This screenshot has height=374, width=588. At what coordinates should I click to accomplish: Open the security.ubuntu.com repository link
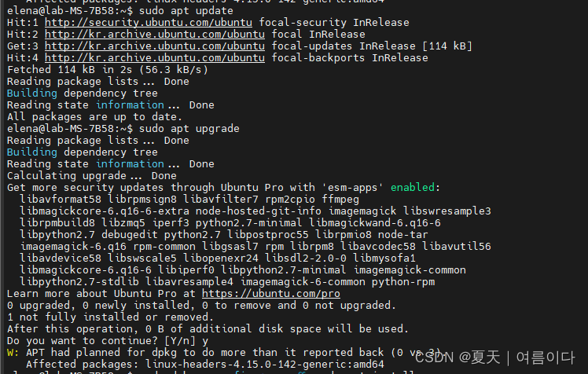(x=148, y=23)
